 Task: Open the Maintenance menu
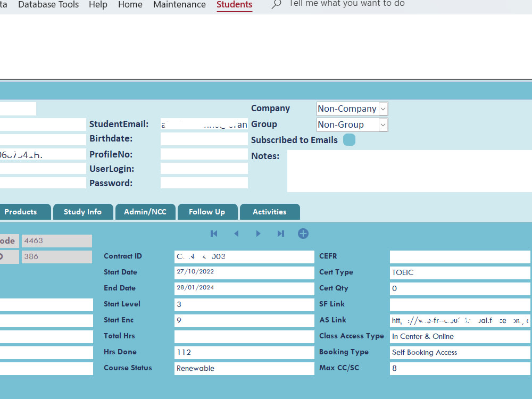179,5
